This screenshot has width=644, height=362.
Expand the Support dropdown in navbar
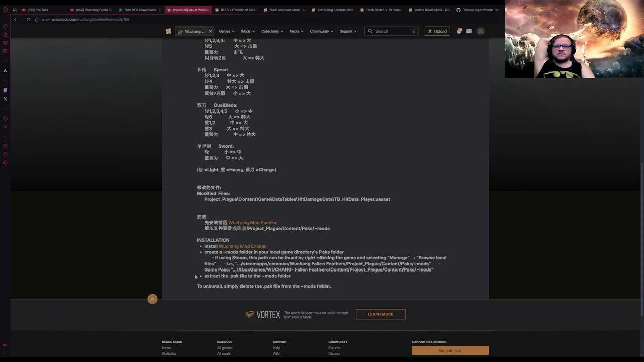(x=348, y=31)
